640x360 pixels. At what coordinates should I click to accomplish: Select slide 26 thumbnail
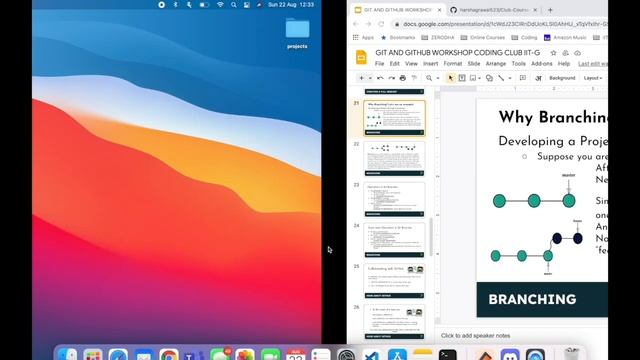pos(394,322)
